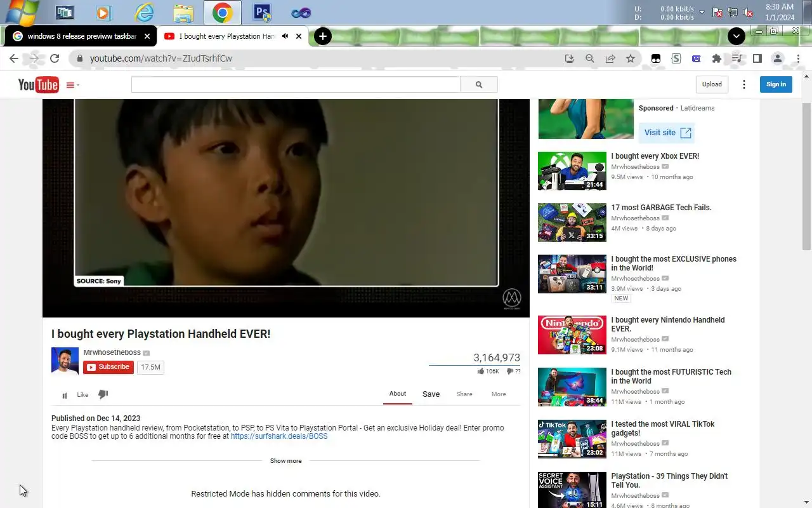Image resolution: width=812 pixels, height=508 pixels.
Task: Open Internet Explorer from the taskbar
Action: point(144,12)
